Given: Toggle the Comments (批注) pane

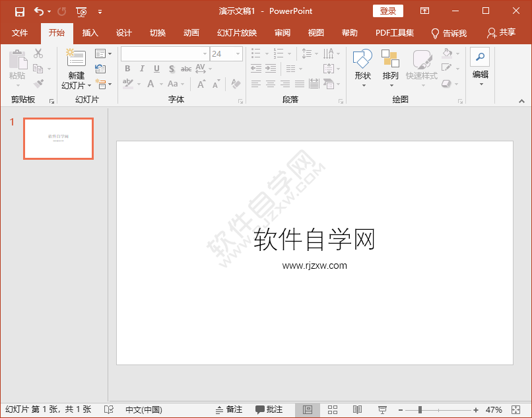Looking at the screenshot, I should [269, 410].
